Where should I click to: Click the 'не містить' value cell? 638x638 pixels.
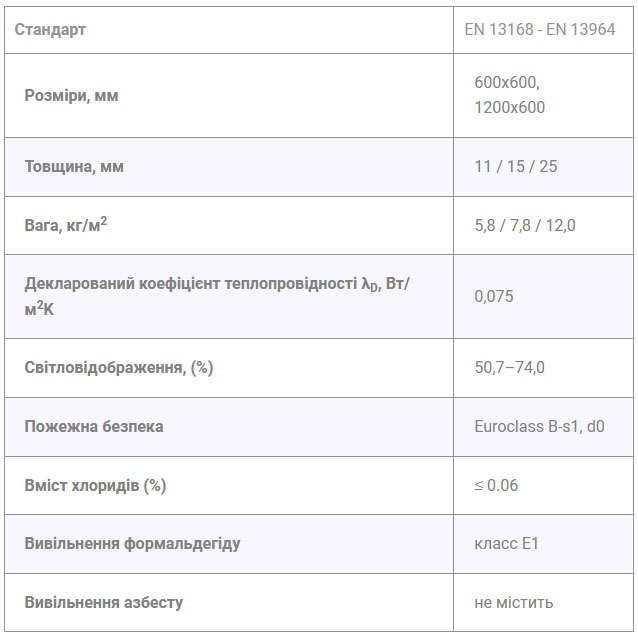pyautogui.click(x=513, y=602)
